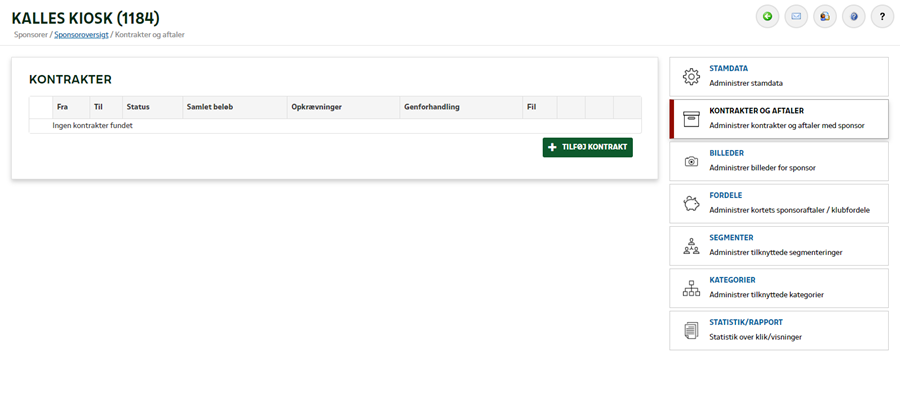Viewport: 900px width, 405px height.
Task: Click the user with document icon
Action: [825, 16]
